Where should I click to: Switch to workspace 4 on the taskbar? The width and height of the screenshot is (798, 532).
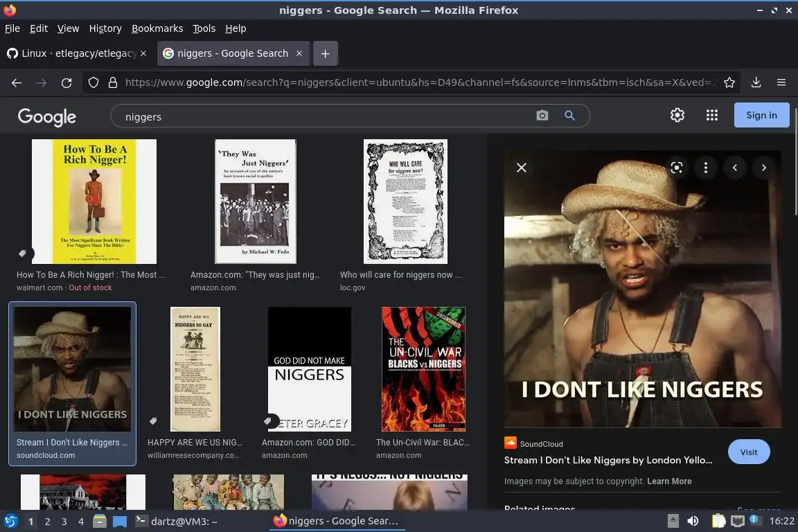pyautogui.click(x=80, y=522)
